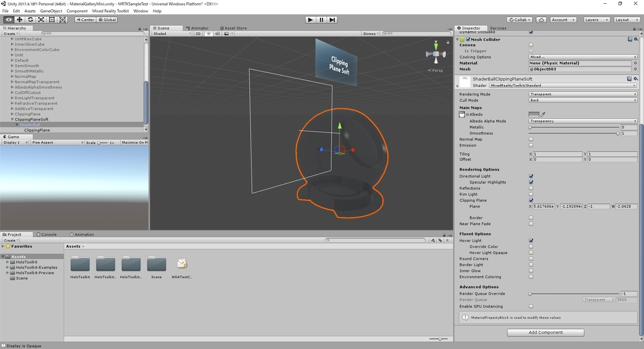The image size is (644, 349).
Task: Open the GameObject menu
Action: click(x=51, y=11)
